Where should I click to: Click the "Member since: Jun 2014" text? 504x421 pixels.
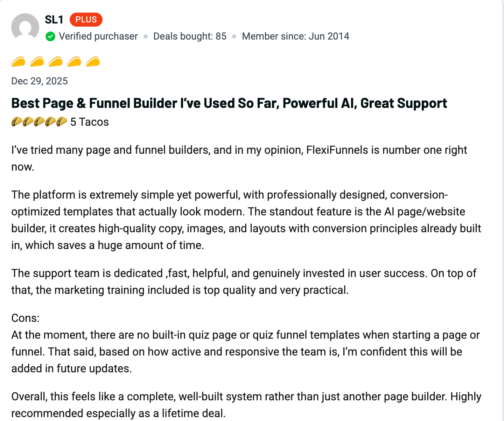(295, 36)
